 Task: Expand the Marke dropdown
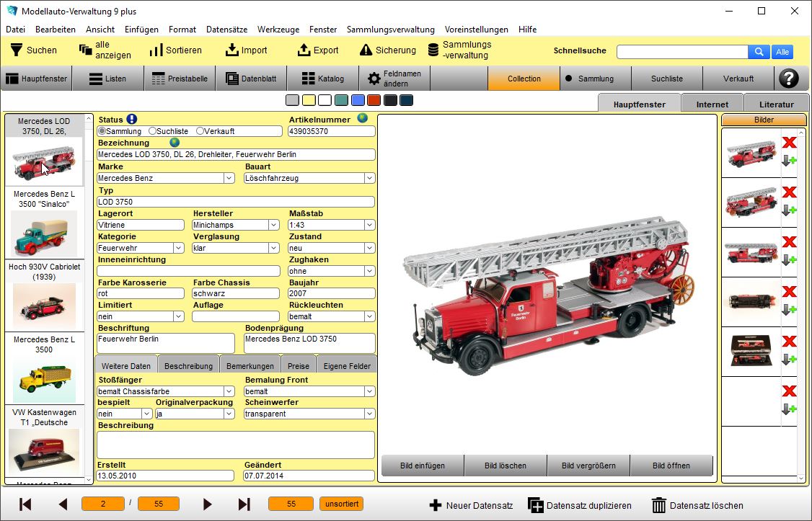pyautogui.click(x=229, y=178)
